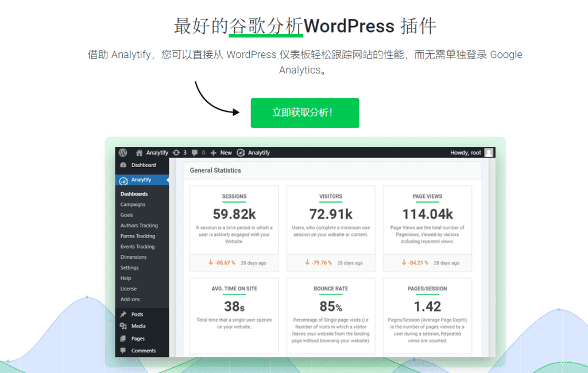This screenshot has height=373, width=588.
Task: Click the Analytify chart icon in the sidebar
Action: [123, 181]
